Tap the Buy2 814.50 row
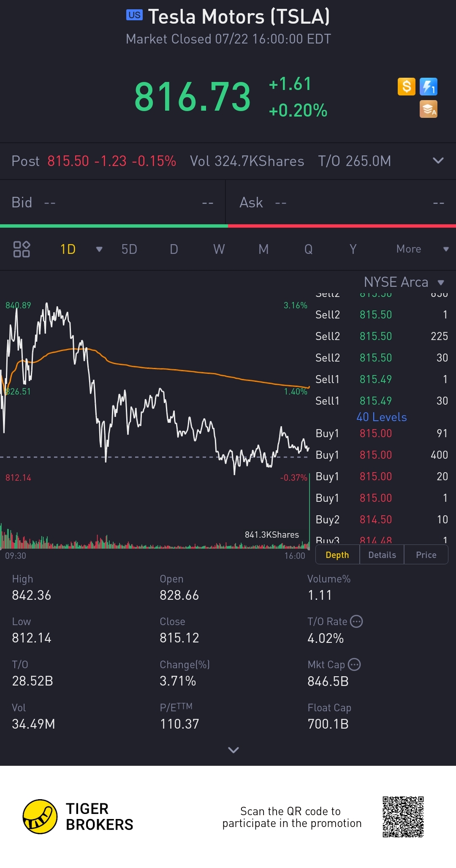 tap(382, 520)
